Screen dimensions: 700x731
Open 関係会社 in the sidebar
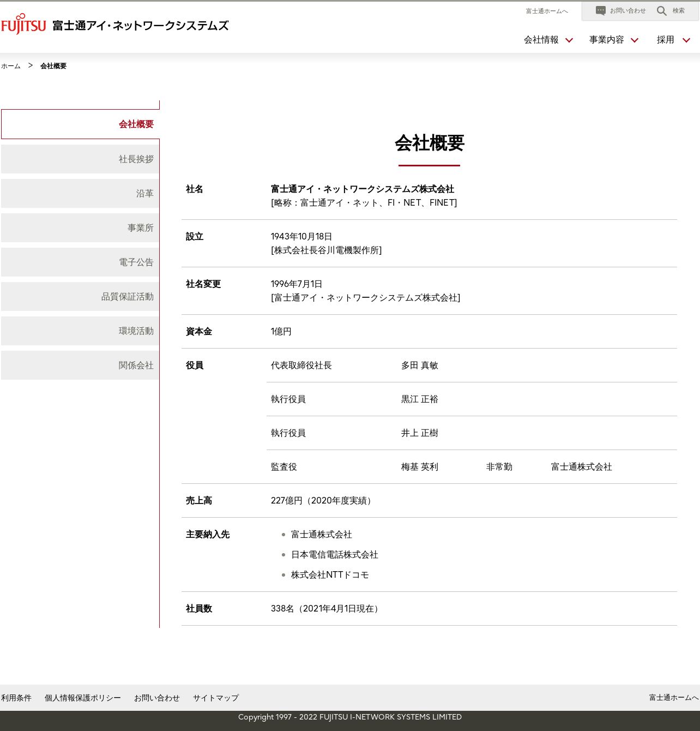click(x=80, y=366)
